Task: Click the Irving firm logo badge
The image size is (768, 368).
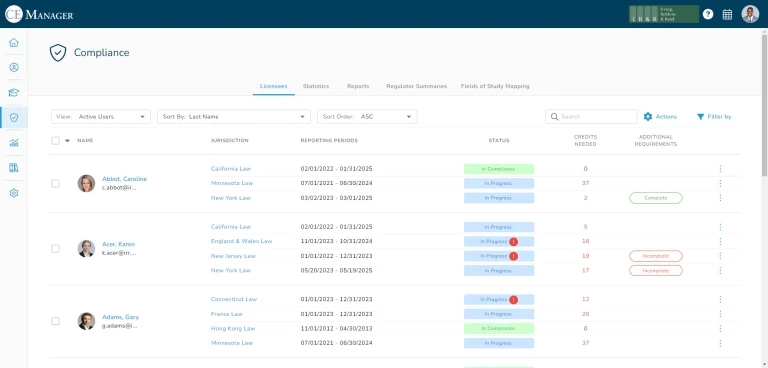Action: 664,14
